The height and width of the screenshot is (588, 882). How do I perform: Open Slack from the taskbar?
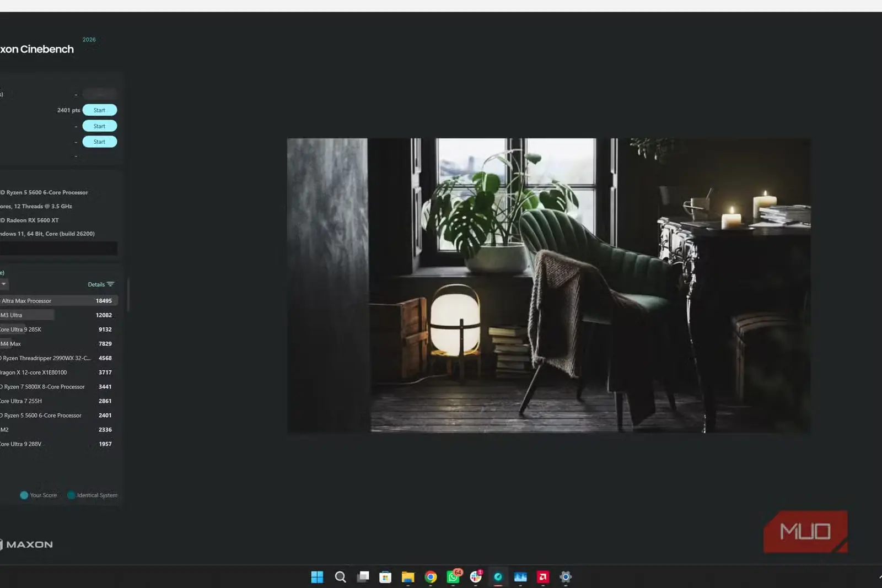click(476, 576)
